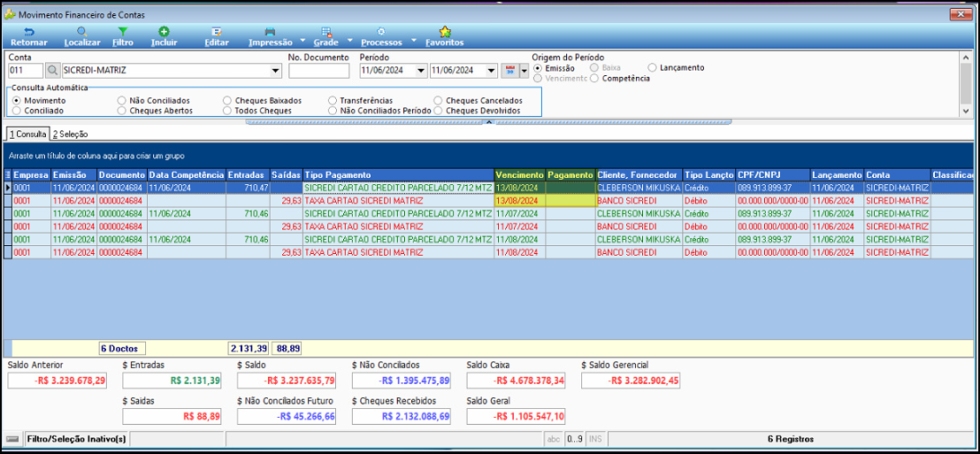Click the magnifier lookup next to Conta code
Screen dimensions: 980x454
pyautogui.click(x=52, y=71)
